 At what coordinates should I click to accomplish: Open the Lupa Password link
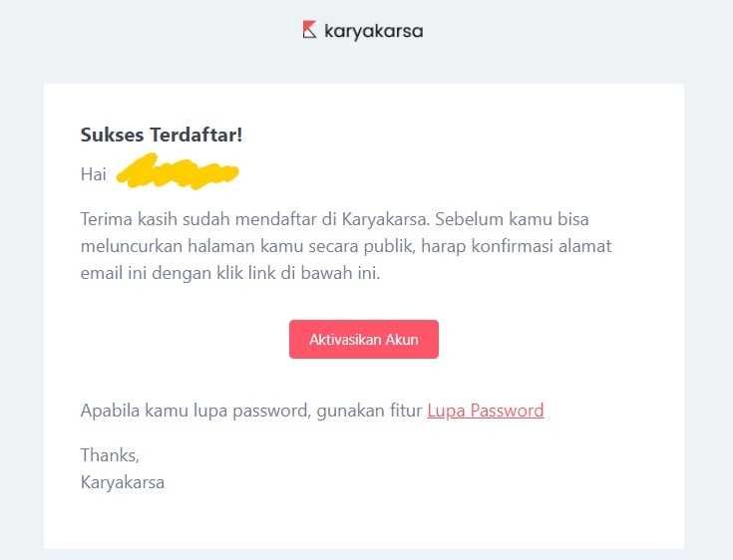(486, 411)
